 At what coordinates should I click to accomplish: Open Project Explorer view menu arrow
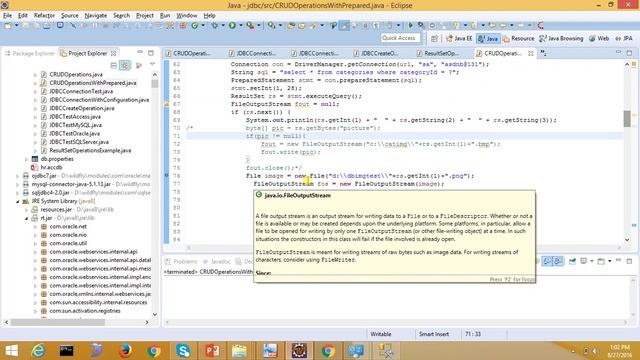pyautogui.click(x=152, y=65)
